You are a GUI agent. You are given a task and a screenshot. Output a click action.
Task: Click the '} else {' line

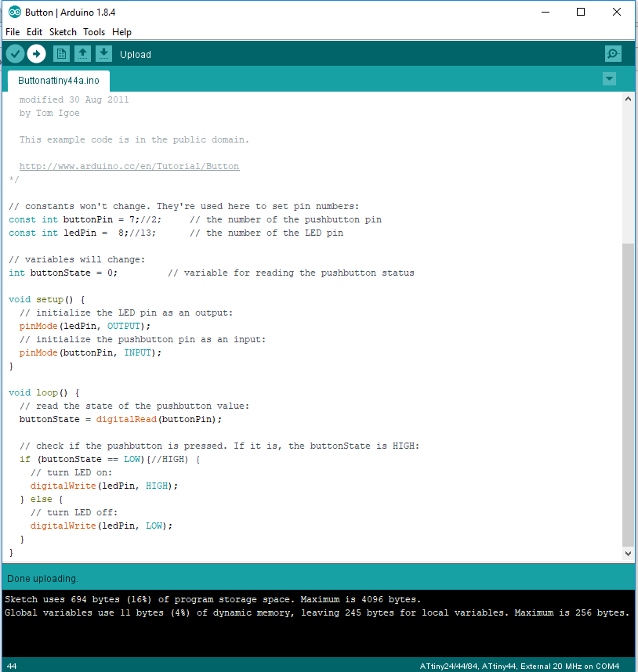tap(42, 499)
